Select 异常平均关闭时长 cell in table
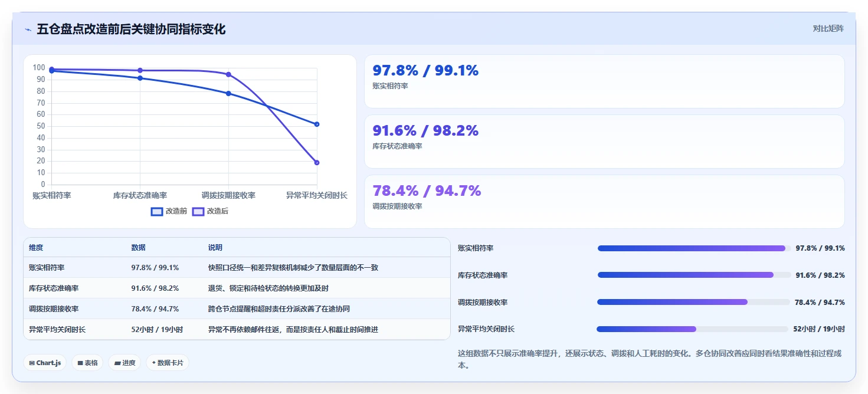Image resolution: width=868 pixels, height=394 pixels. (57, 330)
